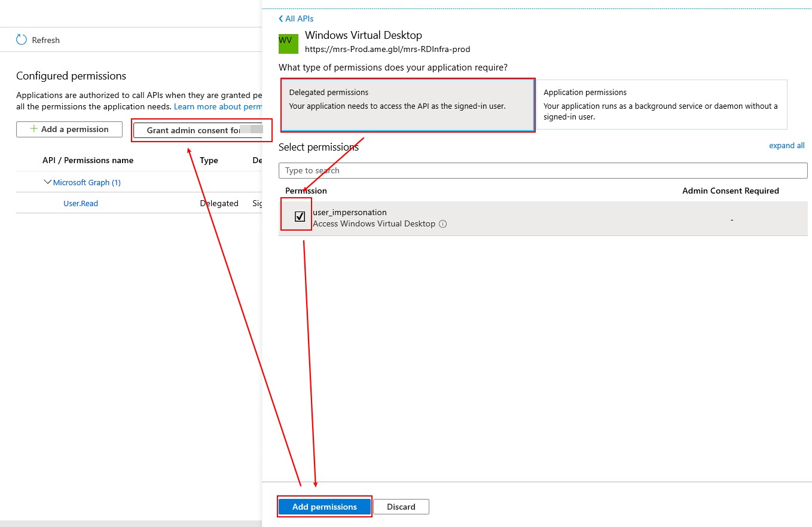Open the User.Read permission link
Image resolution: width=812 pixels, height=527 pixels.
(81, 203)
